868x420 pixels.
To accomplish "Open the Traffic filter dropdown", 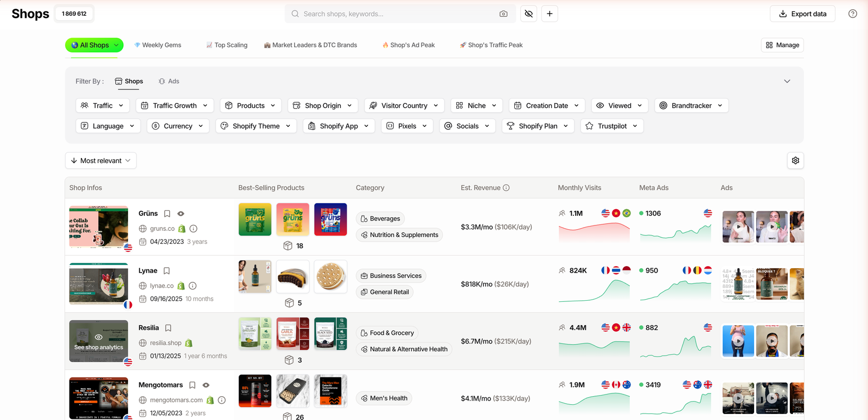I will [103, 106].
